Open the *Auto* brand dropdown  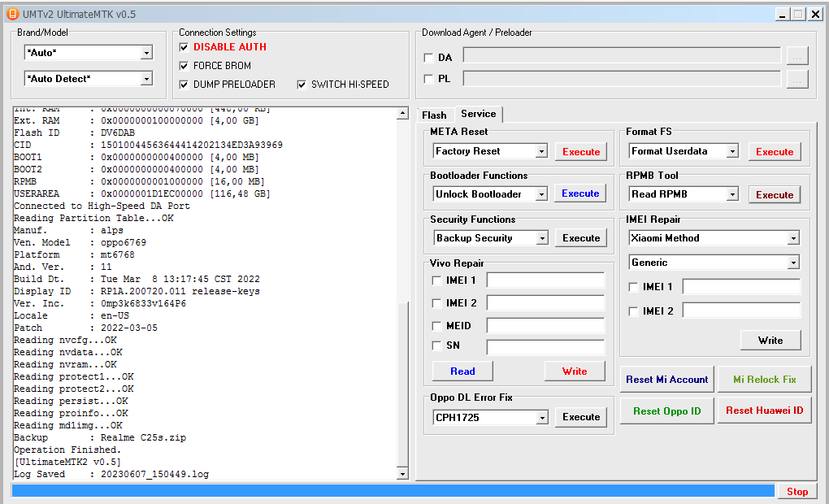[x=146, y=52]
